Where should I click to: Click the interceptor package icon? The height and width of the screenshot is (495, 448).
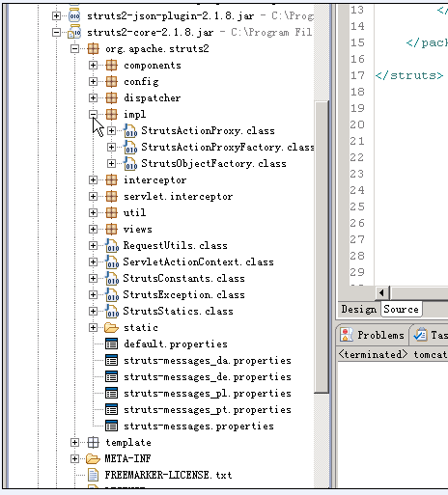pyautogui.click(x=111, y=179)
